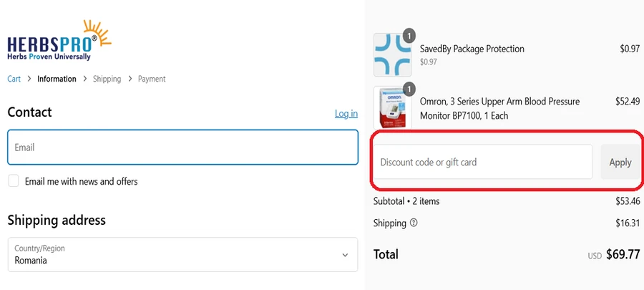Click the total amount $69.77
Viewport: 644px width, 290px height.
(621, 254)
